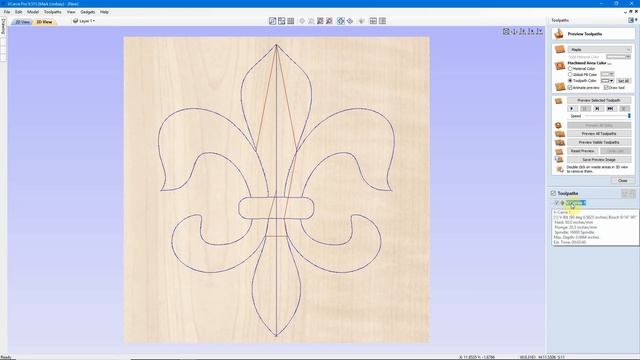Viewport: 640px width, 360px height.
Task: Open the Edit menu
Action: click(19, 12)
